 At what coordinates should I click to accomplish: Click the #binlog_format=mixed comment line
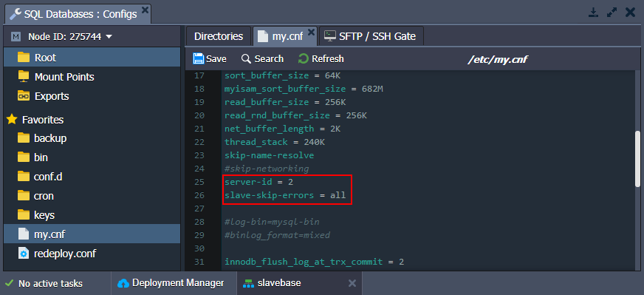[277, 235]
